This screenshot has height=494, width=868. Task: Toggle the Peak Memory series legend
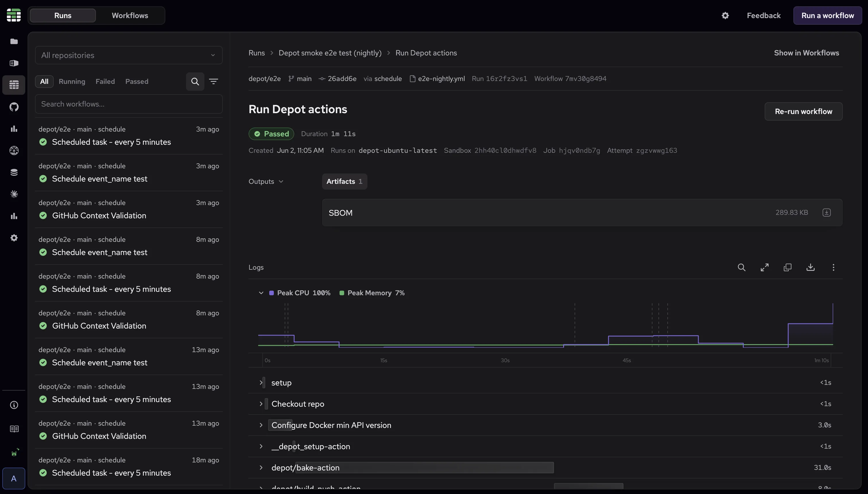pyautogui.click(x=372, y=293)
